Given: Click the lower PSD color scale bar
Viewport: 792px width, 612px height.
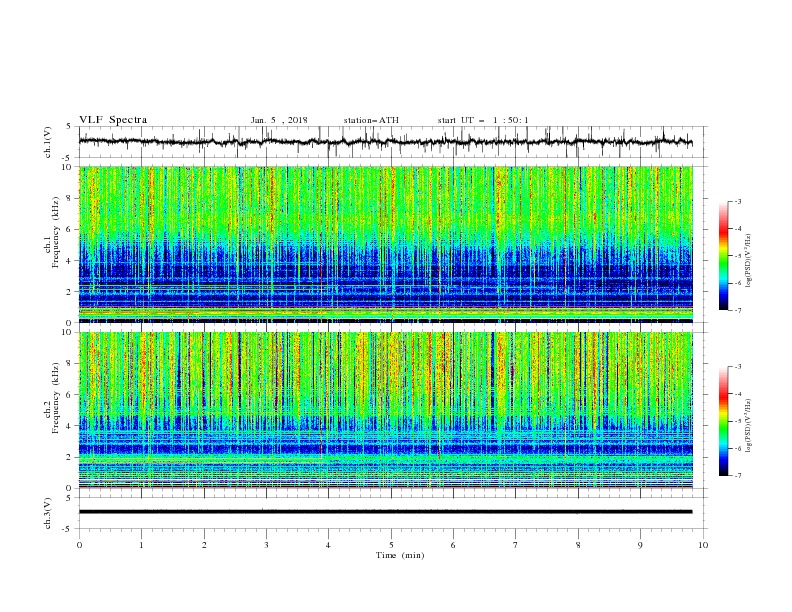Looking at the screenshot, I should coord(723,421).
